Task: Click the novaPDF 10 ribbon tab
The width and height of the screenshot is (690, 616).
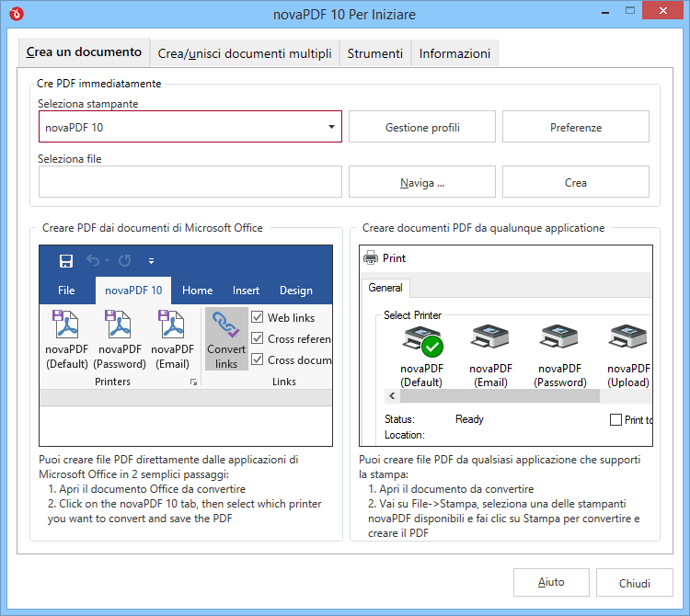Action: pos(133,291)
